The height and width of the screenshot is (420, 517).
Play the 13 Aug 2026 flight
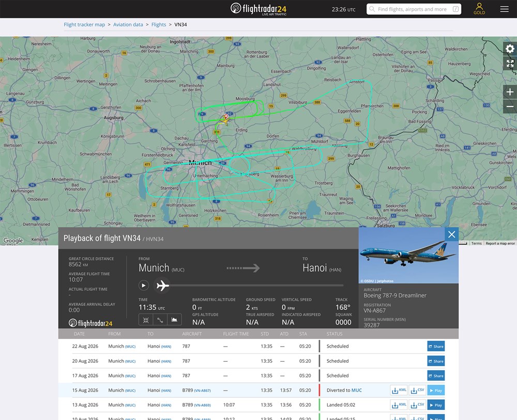(x=436, y=405)
